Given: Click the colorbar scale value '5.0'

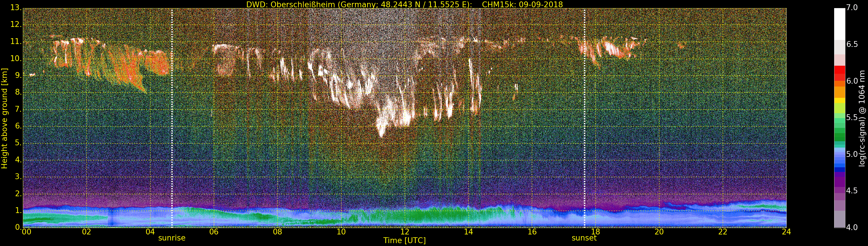Looking at the screenshot, I should pyautogui.click(x=852, y=154).
